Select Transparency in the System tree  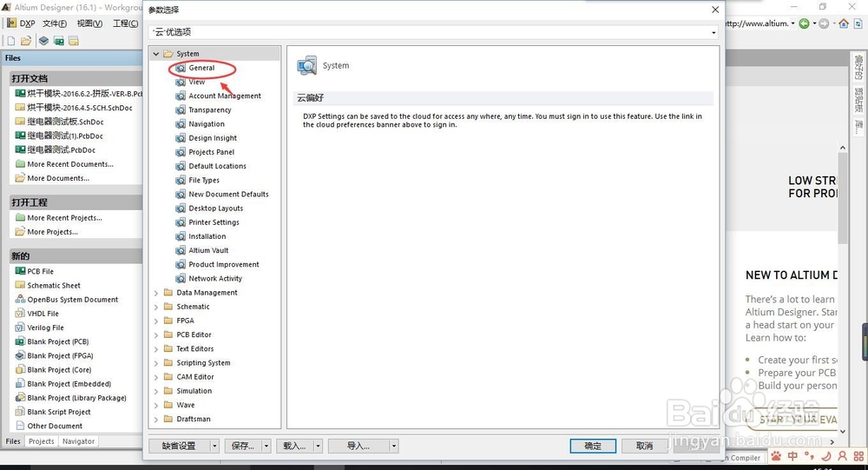pos(209,109)
